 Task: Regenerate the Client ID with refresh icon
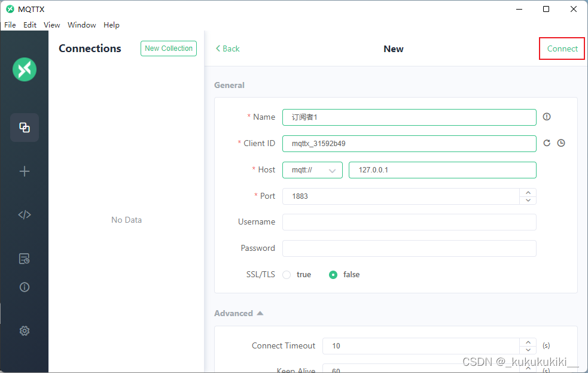(547, 143)
